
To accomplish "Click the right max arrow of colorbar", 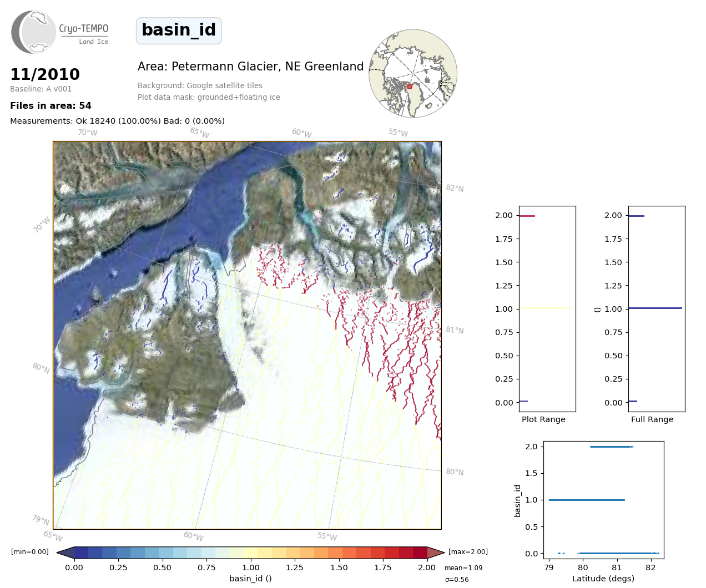I will 436,552.
